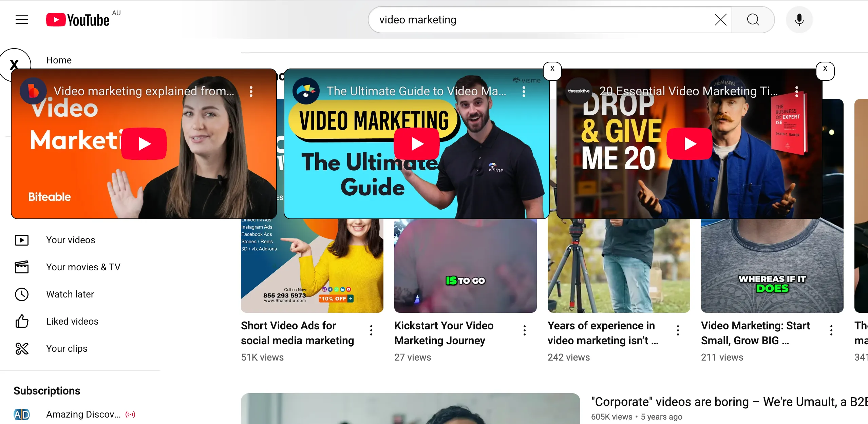Click the magnifying glass search button
The image size is (868, 424).
pos(753,20)
